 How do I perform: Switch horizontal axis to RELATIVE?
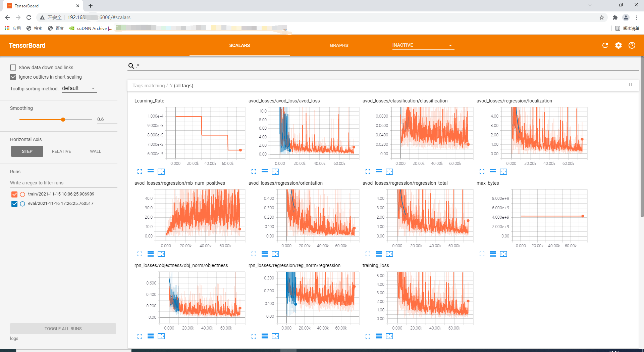(61, 151)
